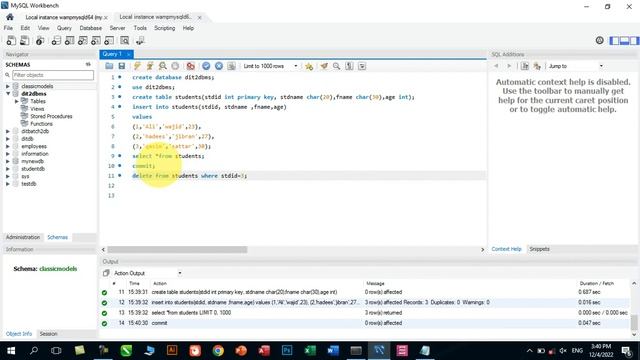Click the find magnifier icon in editor
The height and width of the screenshot is (360, 640).
point(336,66)
